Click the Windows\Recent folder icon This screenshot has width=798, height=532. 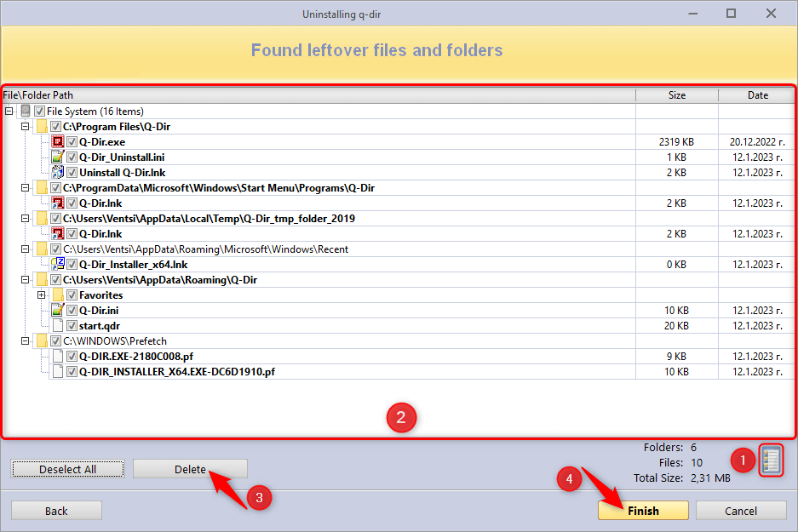pos(42,249)
